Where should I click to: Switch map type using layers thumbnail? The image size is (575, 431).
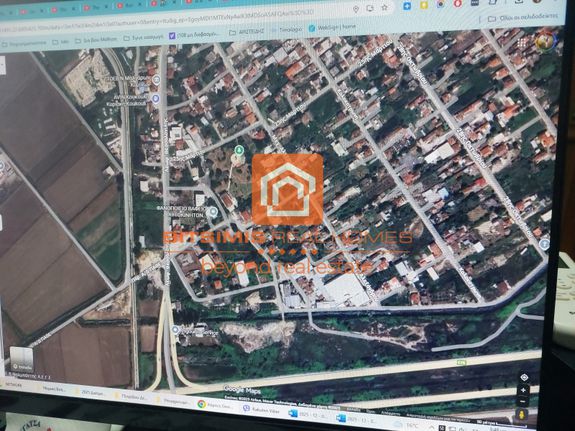tap(21, 359)
